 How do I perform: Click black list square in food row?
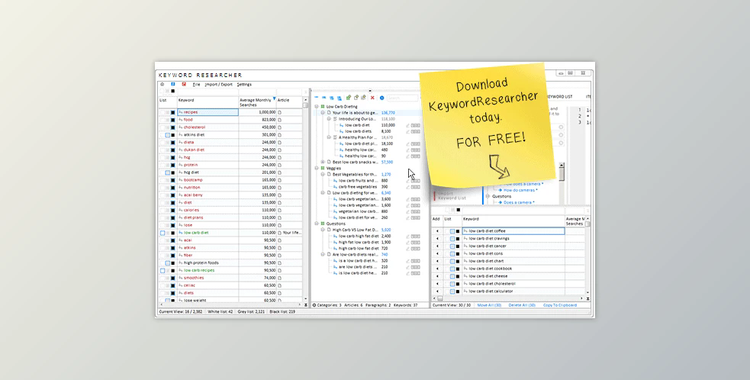[x=173, y=120]
